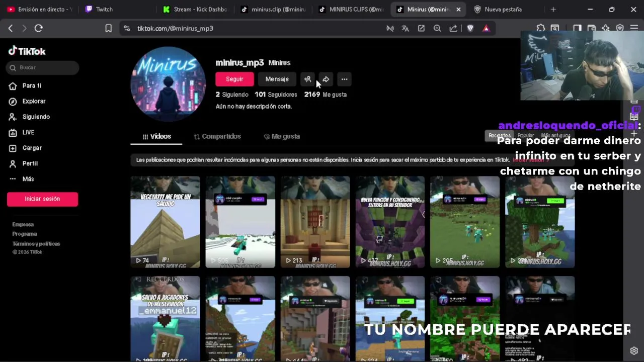Click the Para ti home icon

[x=13, y=86]
